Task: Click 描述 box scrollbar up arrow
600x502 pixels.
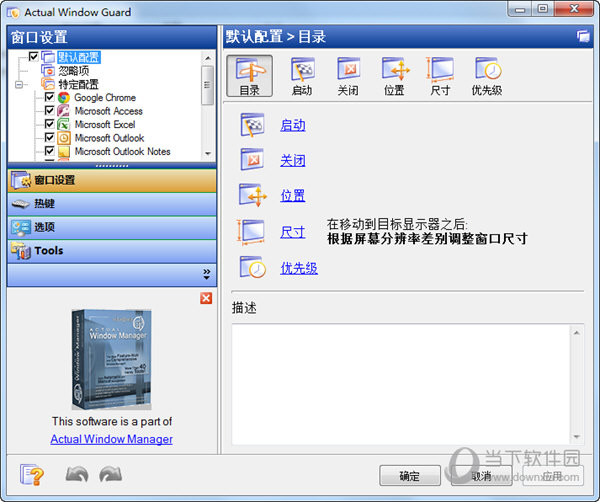Action: [577, 333]
